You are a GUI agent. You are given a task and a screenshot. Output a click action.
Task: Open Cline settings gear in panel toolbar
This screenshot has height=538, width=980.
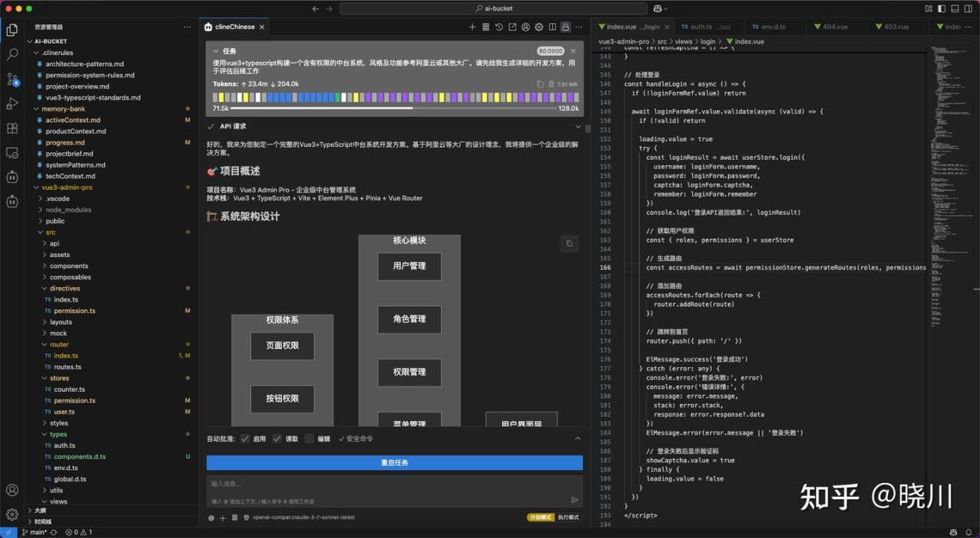(539, 27)
